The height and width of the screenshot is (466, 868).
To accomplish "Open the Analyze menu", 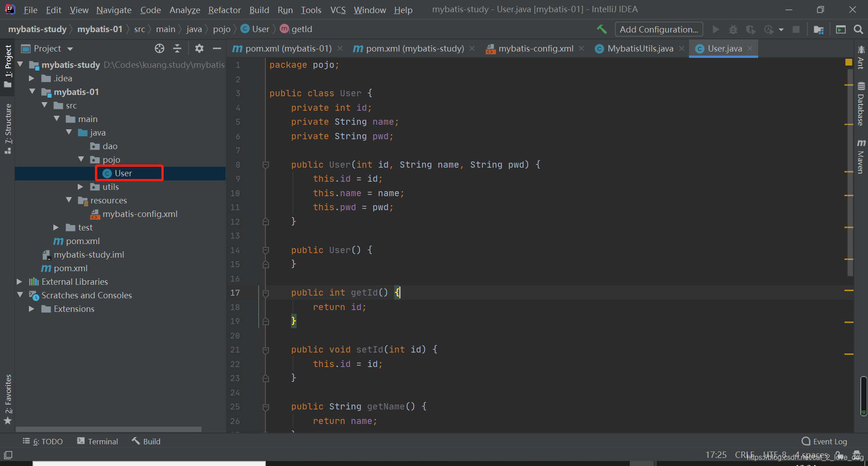I will tap(184, 9).
